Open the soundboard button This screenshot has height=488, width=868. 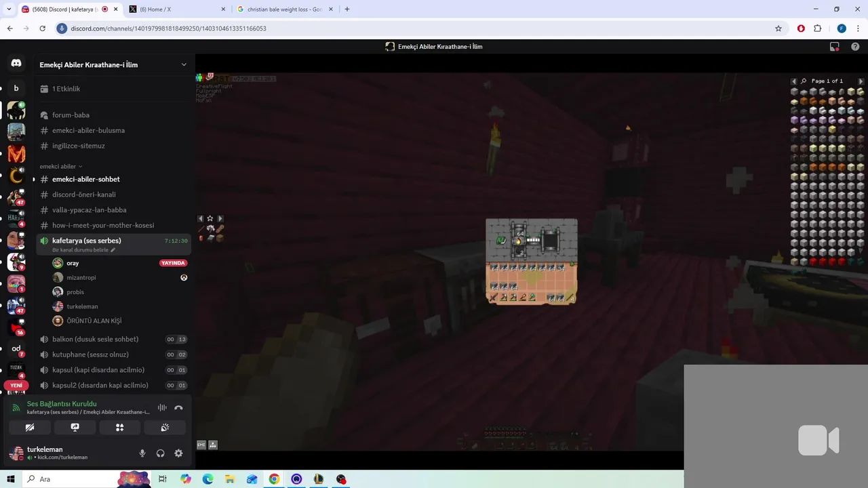pyautogui.click(x=165, y=428)
